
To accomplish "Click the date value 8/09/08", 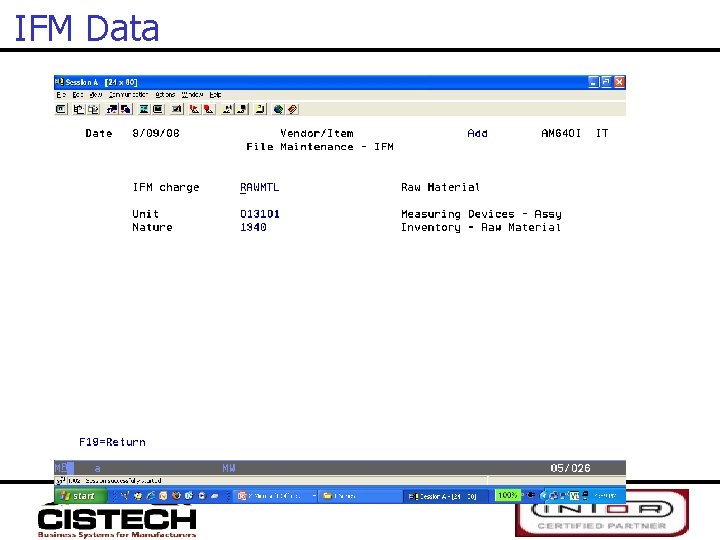I will 156,133.
